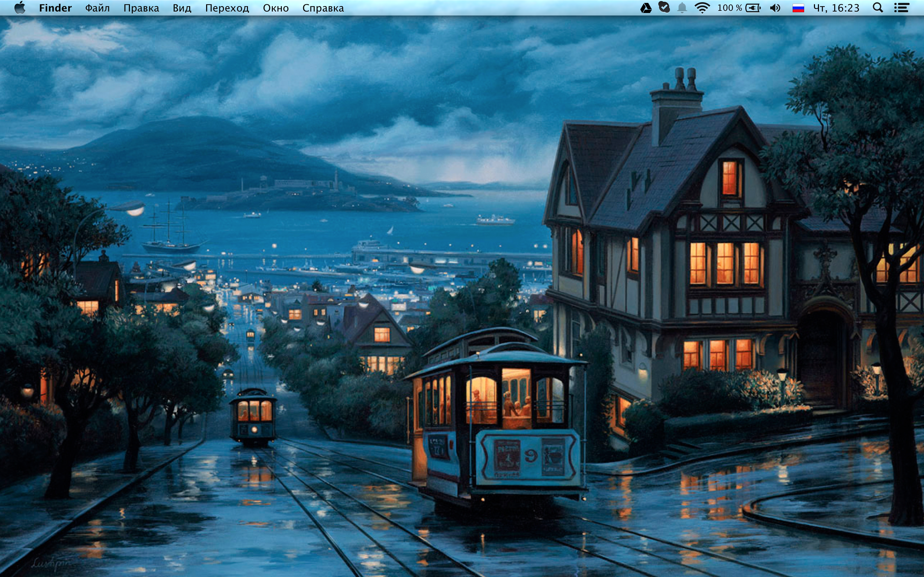Click the Google Drive status icon
This screenshot has height=577, width=924.
point(646,8)
